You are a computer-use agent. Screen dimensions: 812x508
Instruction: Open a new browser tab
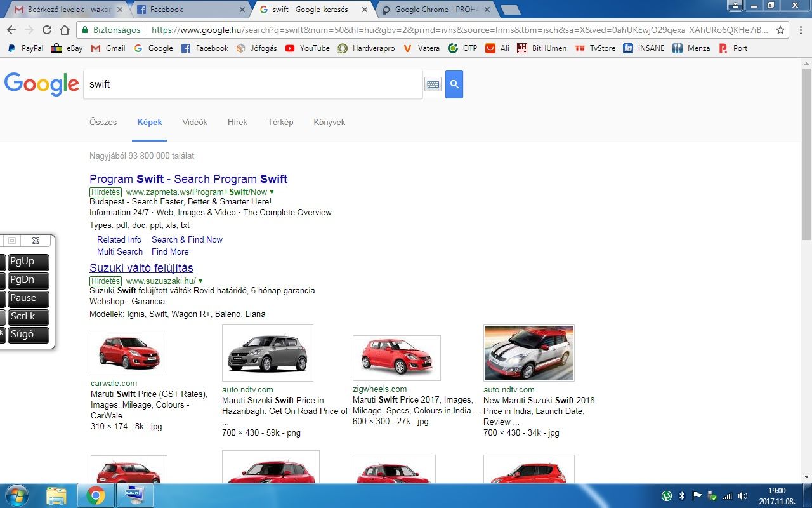(510, 10)
